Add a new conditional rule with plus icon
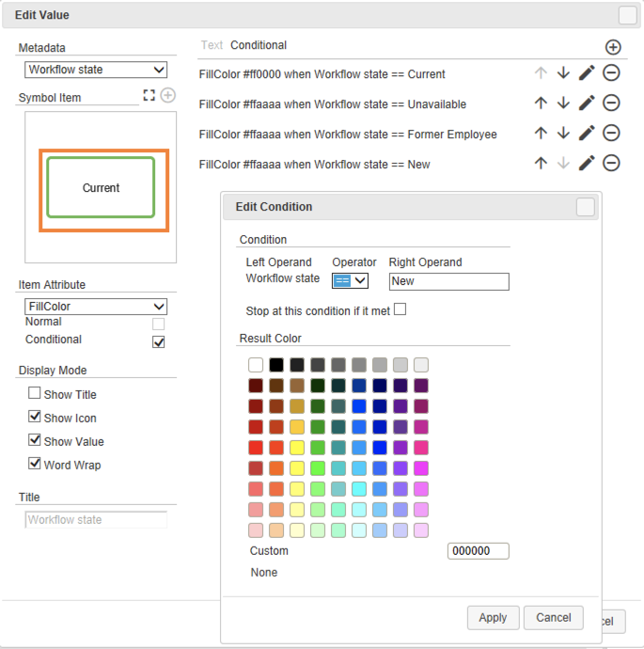Image resolution: width=644 pixels, height=649 pixels. [x=613, y=47]
